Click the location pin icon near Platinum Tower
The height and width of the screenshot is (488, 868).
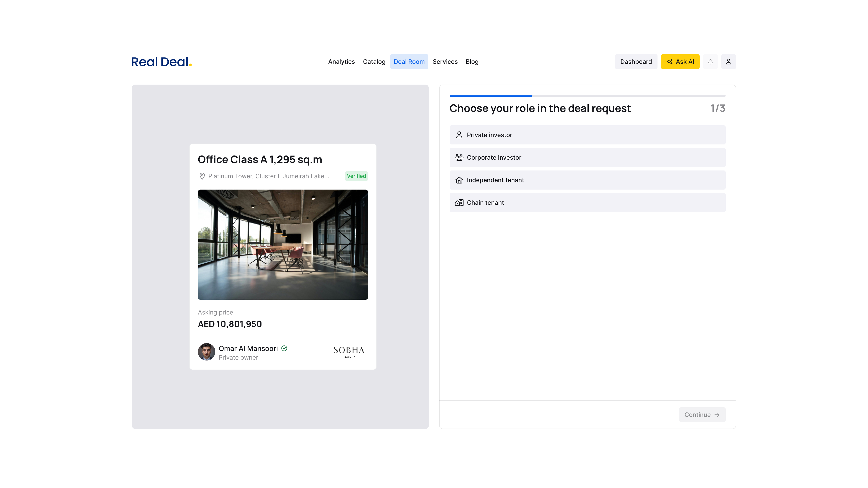click(202, 176)
